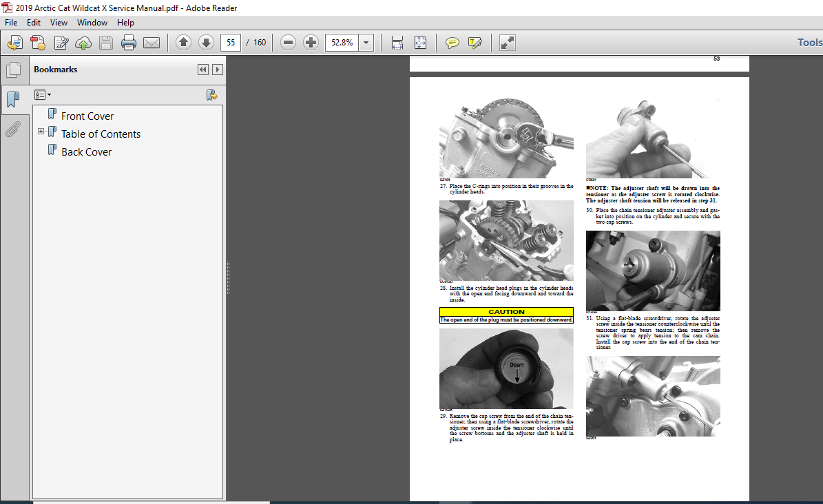Open the Attachments paperclip panel

tap(14, 129)
